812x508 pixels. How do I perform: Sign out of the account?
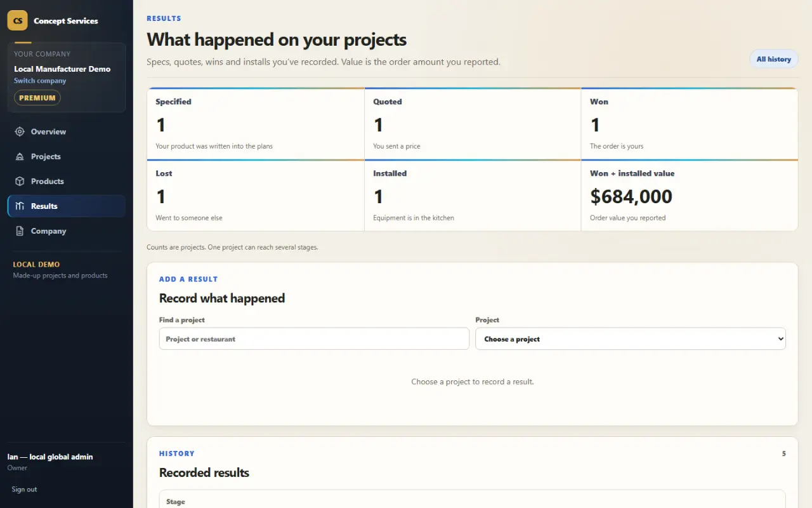click(x=24, y=489)
